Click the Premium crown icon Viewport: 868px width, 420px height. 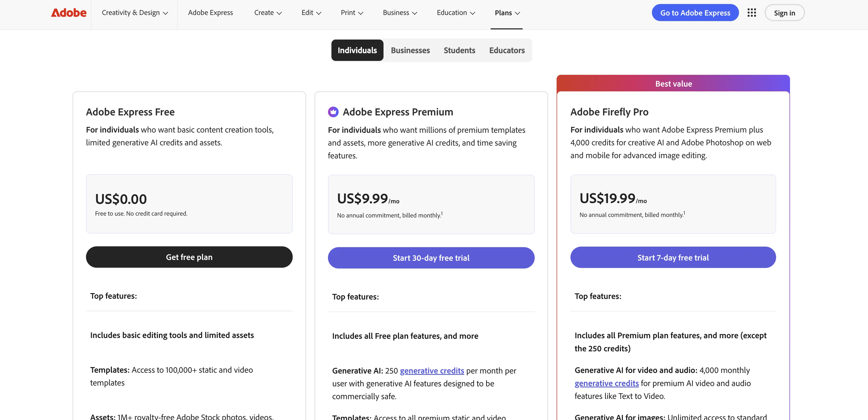[333, 112]
